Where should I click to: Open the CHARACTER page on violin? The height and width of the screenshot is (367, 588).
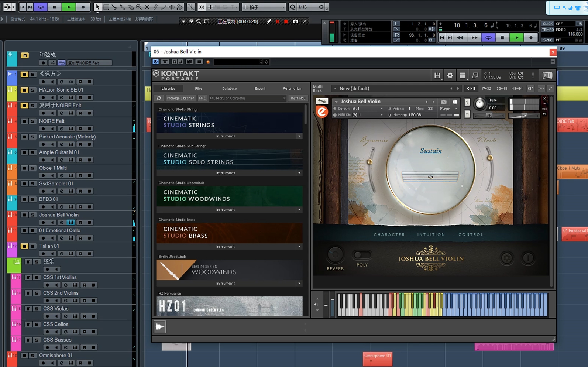tap(389, 234)
